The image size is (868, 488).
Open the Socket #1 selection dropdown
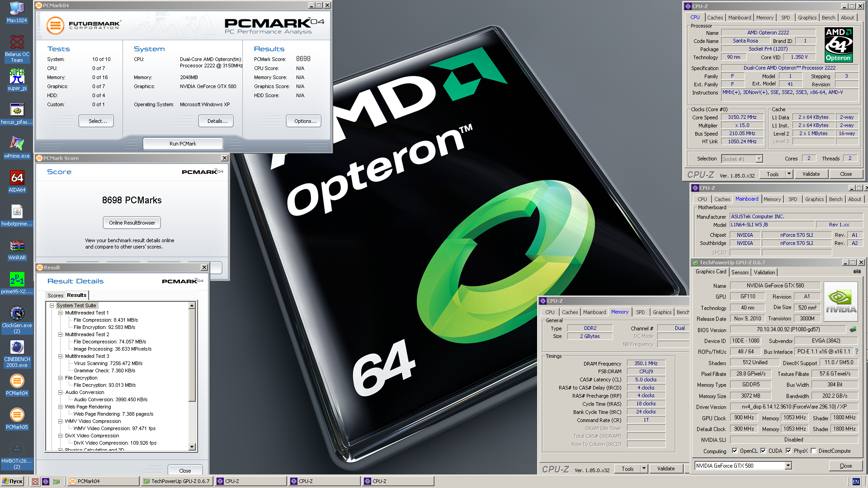pyautogui.click(x=759, y=159)
